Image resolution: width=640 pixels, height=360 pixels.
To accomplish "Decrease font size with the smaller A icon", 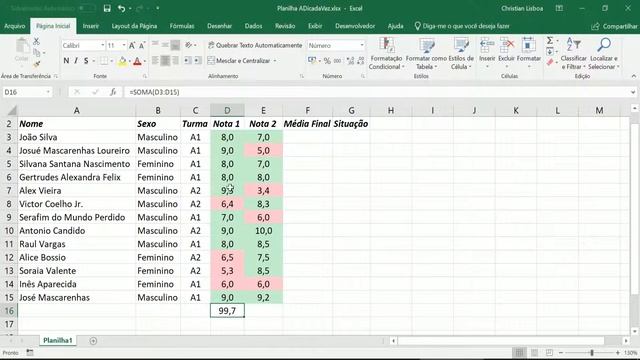I will [142, 45].
